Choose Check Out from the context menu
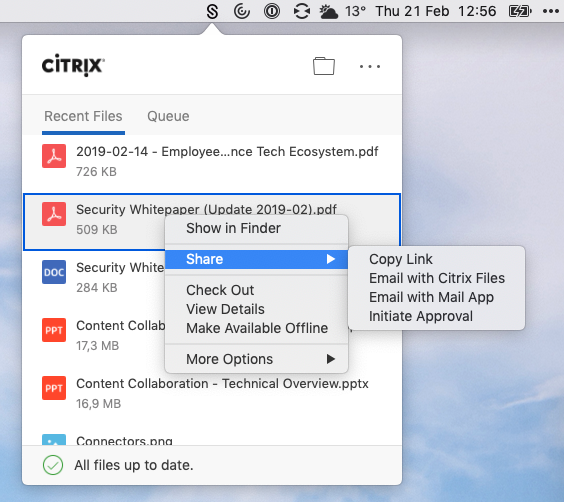564x502 pixels. [256, 290]
